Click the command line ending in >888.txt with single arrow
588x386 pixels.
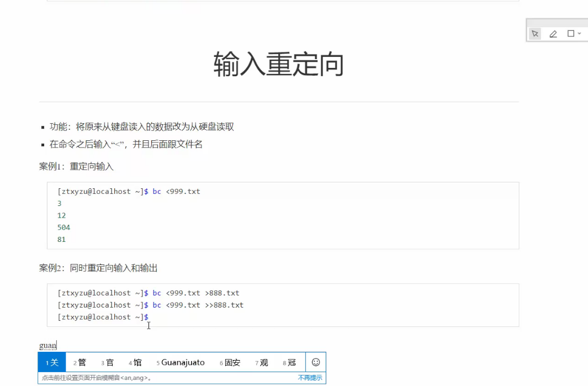(148, 293)
